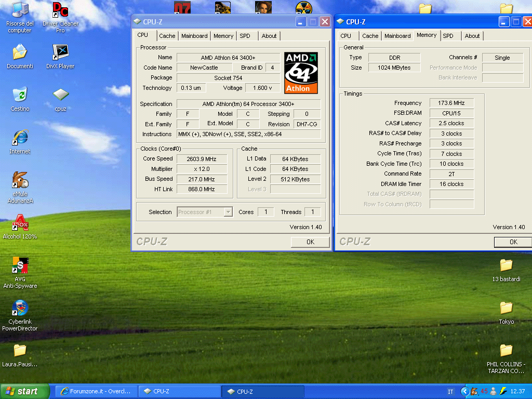Open the disabled Selection 'Processor #1' dropdown

tap(205, 212)
